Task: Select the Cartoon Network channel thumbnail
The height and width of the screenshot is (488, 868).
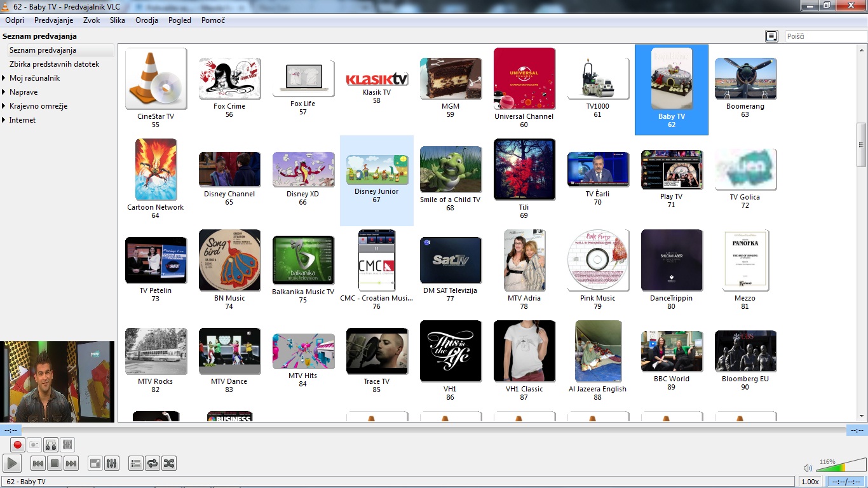Action: pos(156,170)
